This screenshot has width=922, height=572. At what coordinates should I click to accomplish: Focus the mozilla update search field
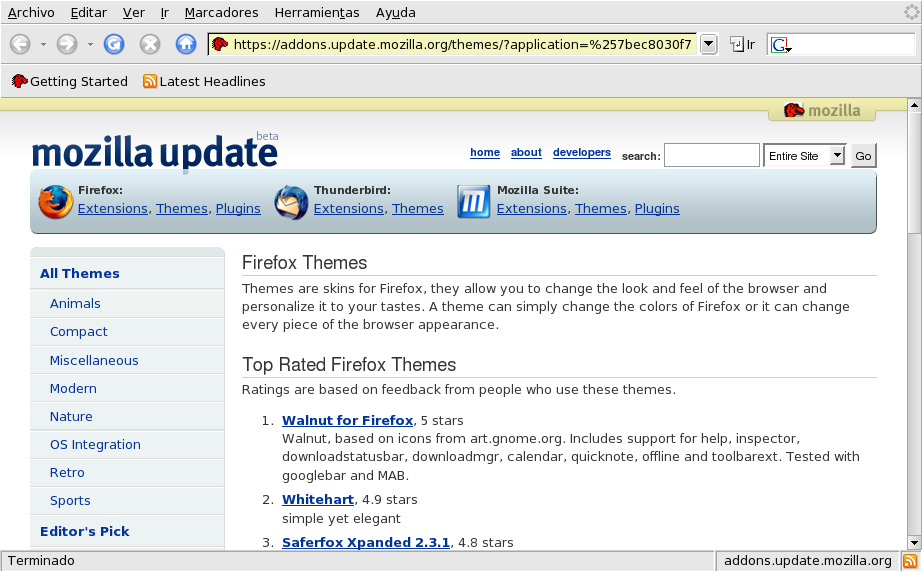click(x=712, y=155)
